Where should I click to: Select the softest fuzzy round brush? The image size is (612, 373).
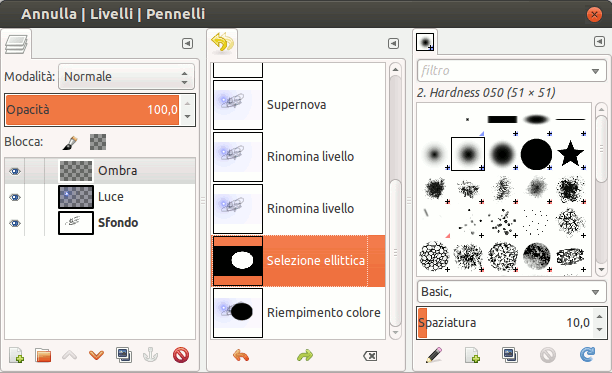coord(434,154)
